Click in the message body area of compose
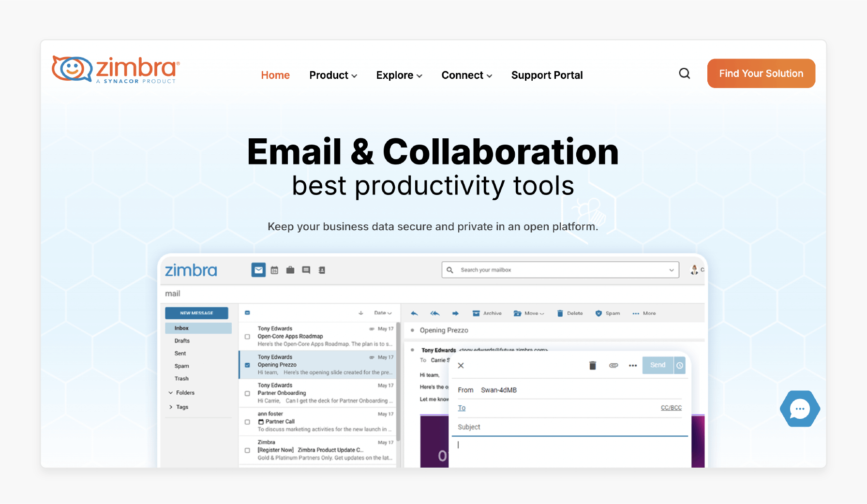867x504 pixels. (570, 452)
